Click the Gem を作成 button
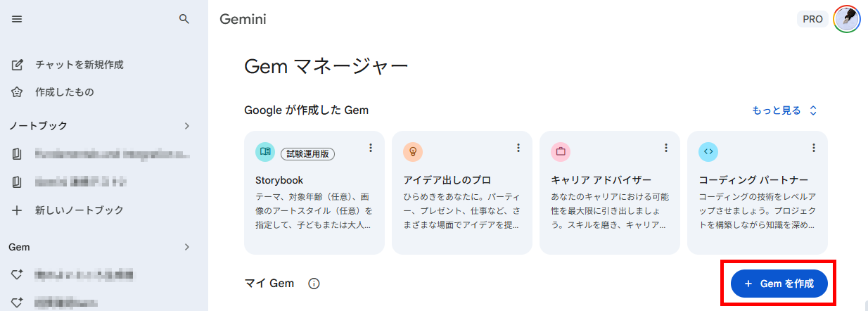The width and height of the screenshot is (868, 311). [x=779, y=284]
